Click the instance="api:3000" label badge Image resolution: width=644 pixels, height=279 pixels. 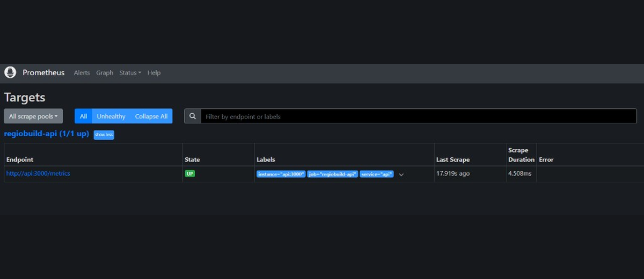[281, 174]
